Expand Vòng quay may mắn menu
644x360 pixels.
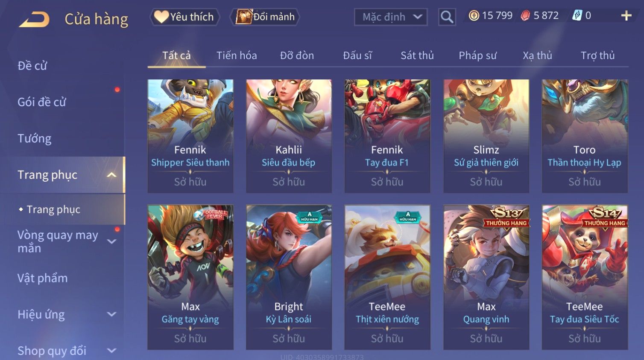click(111, 241)
